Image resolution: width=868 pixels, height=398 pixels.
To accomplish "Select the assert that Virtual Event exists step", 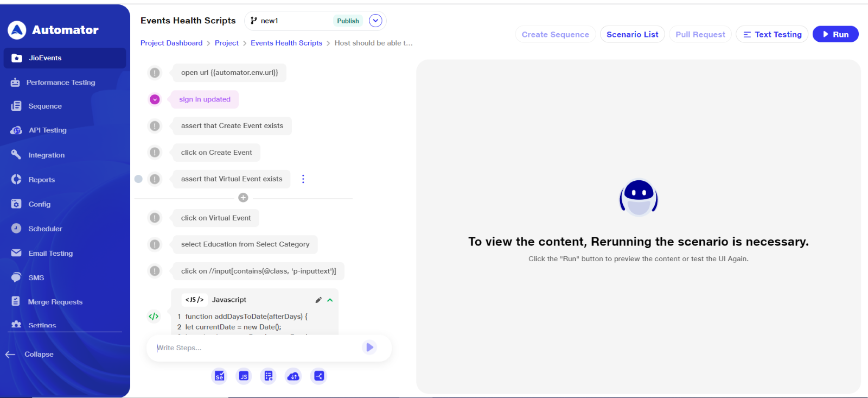I will pos(232,179).
